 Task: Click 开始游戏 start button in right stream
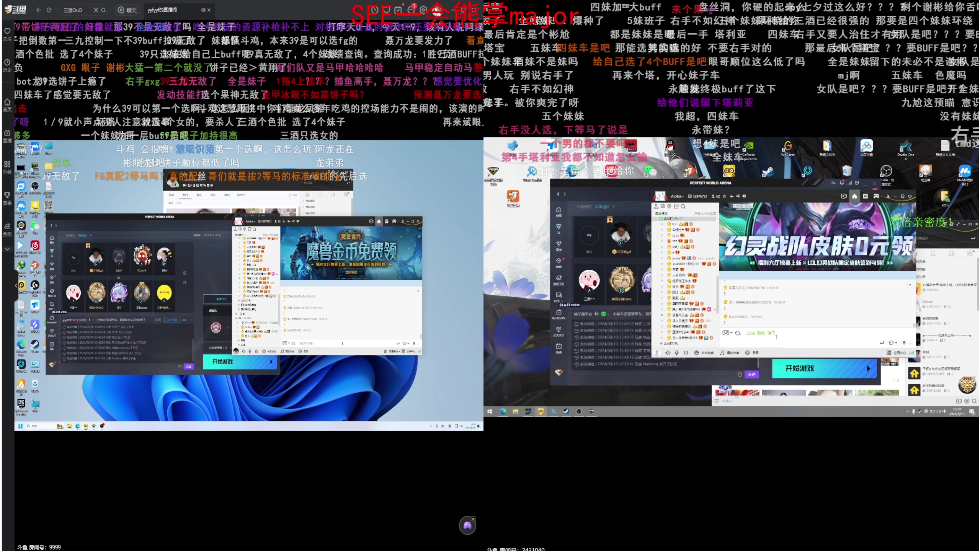(x=824, y=368)
